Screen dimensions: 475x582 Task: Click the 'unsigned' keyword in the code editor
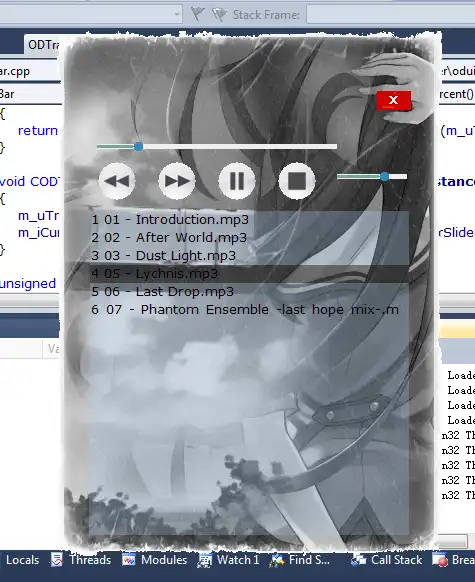pos(27,284)
